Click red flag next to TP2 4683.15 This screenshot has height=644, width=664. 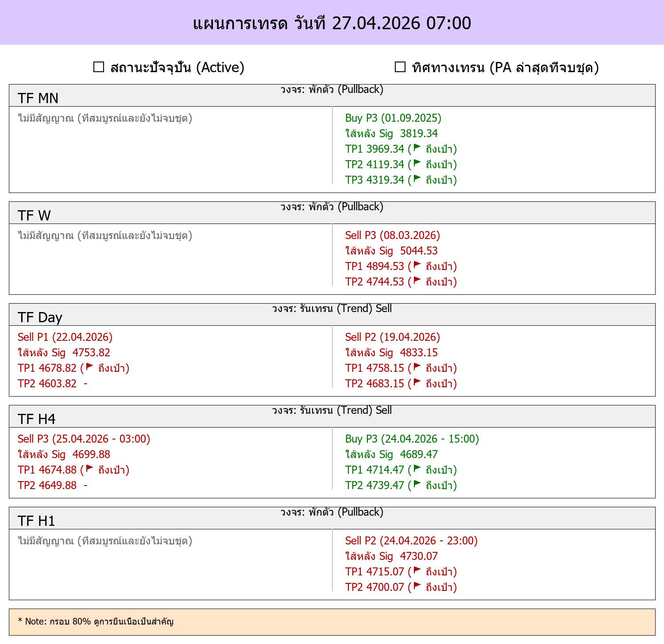coord(417,382)
